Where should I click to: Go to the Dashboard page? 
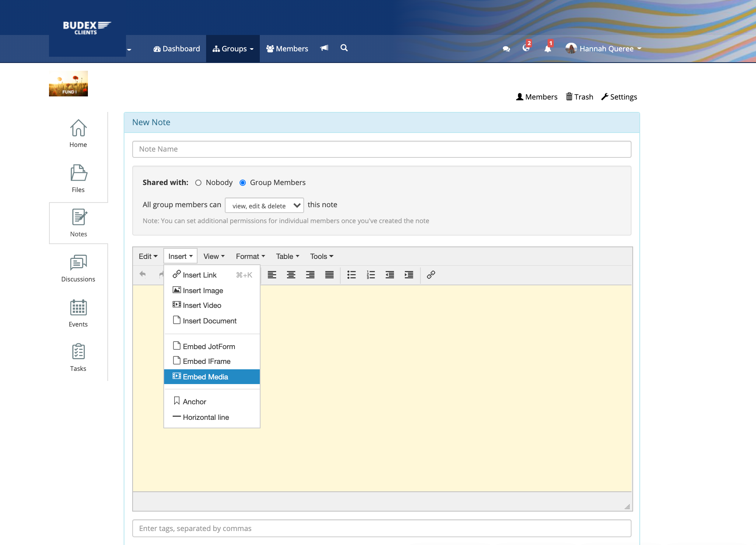[x=177, y=49]
